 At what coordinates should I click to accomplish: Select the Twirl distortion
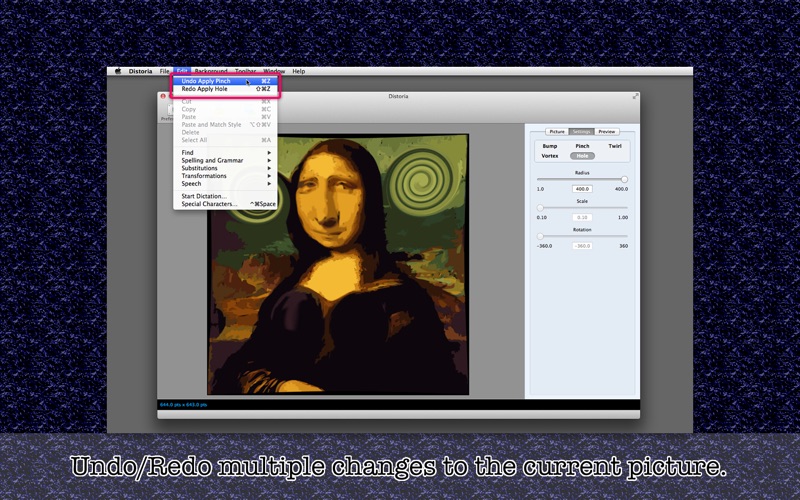[615, 146]
